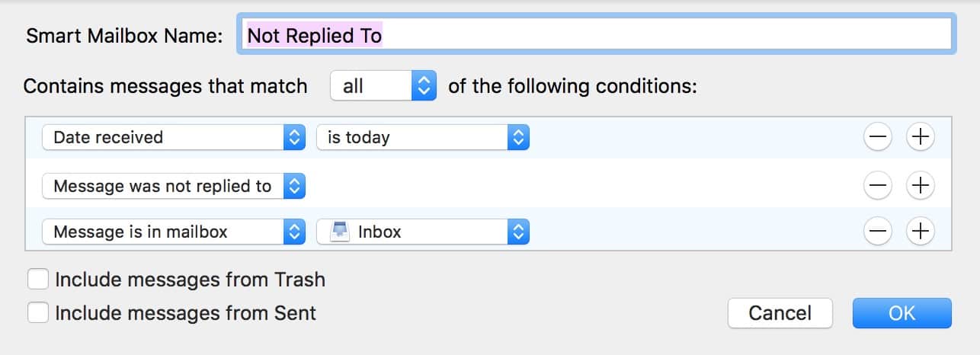The image size is (980, 355).
Task: Add a condition after Date received row
Action: (x=921, y=137)
